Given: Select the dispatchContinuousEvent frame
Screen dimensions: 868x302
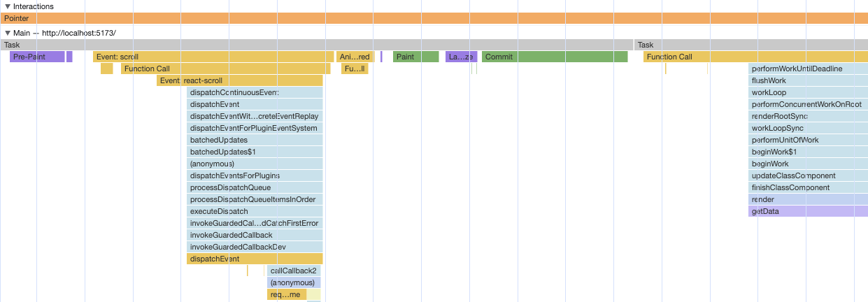Looking at the screenshot, I should [255, 92].
